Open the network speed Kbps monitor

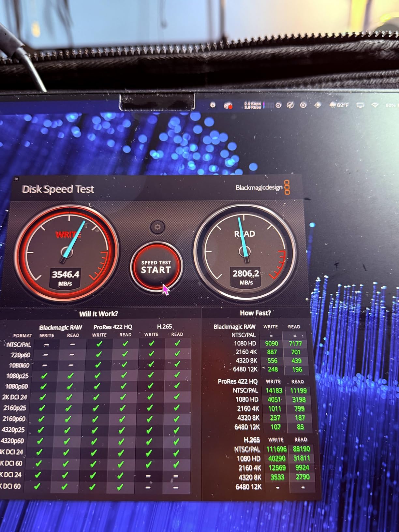pos(252,105)
